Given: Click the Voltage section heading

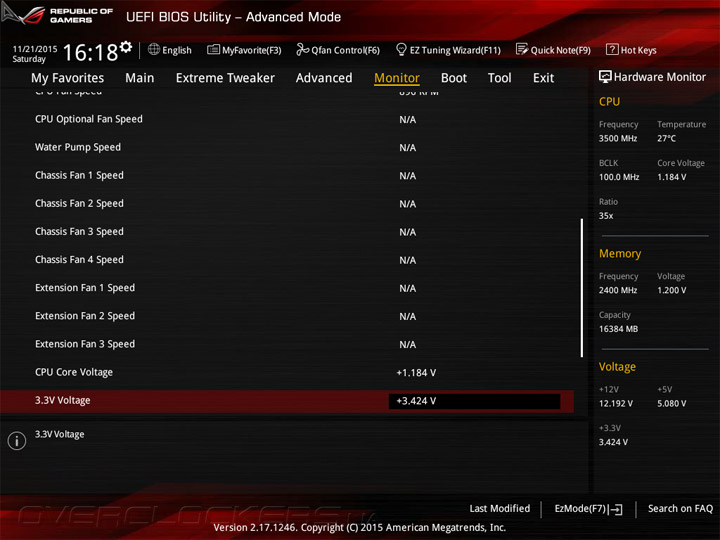Looking at the screenshot, I should [x=617, y=367].
